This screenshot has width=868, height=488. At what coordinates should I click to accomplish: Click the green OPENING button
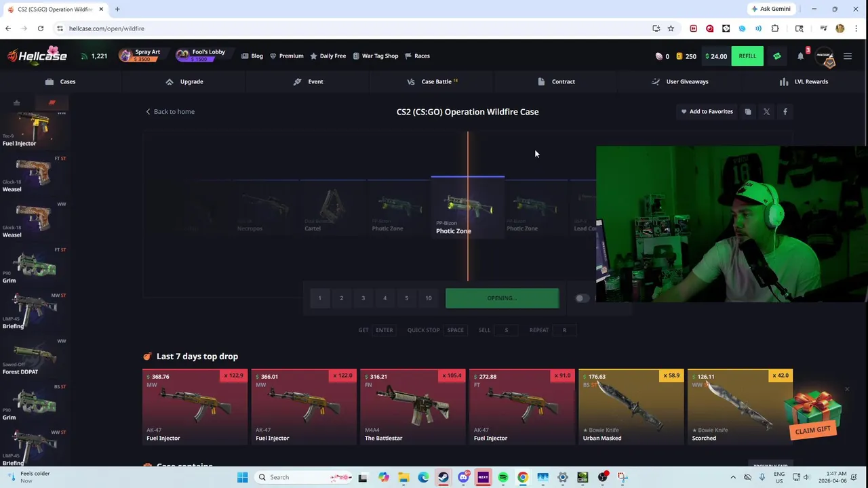tap(502, 298)
